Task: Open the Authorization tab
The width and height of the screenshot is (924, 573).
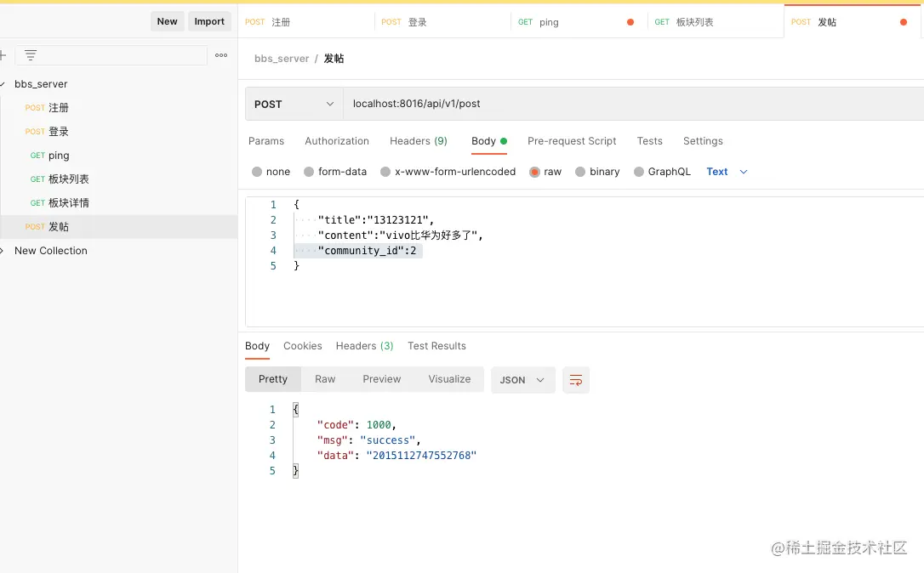Action: click(x=337, y=141)
